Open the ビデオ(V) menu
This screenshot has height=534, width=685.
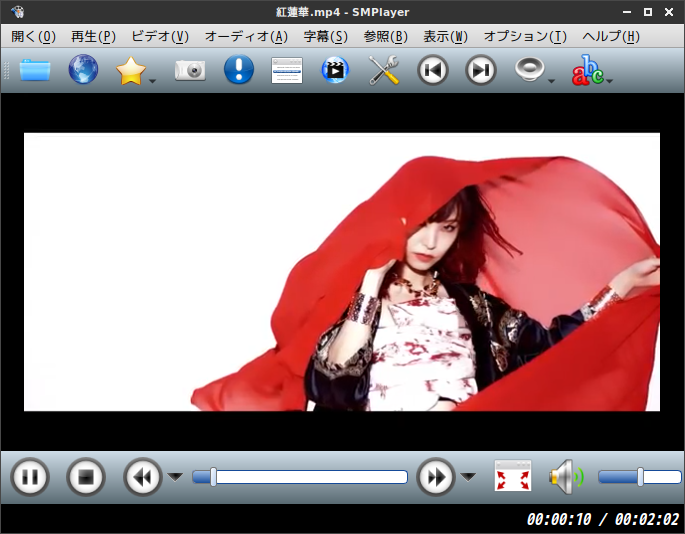tap(160, 36)
